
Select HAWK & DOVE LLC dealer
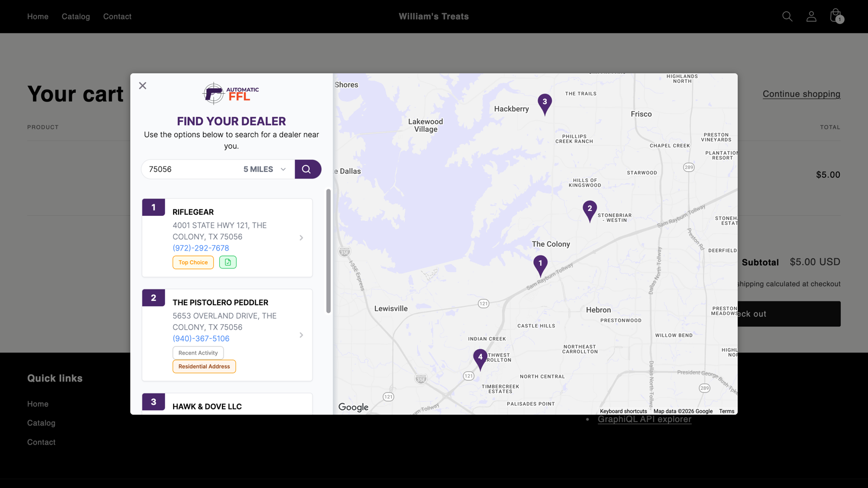207,407
